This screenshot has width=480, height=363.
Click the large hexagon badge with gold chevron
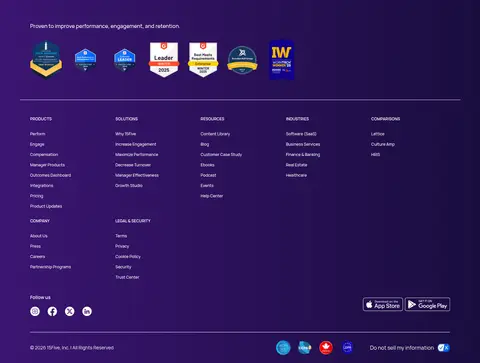[46, 59]
